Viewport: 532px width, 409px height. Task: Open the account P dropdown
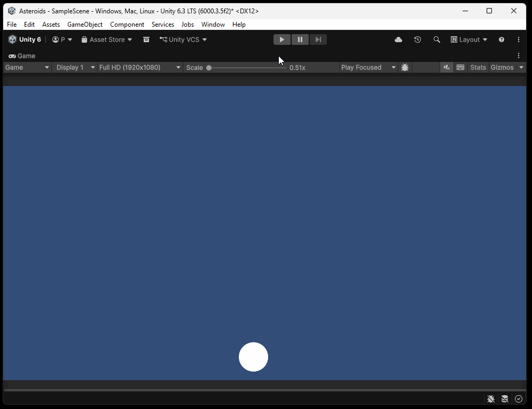pyautogui.click(x=62, y=40)
